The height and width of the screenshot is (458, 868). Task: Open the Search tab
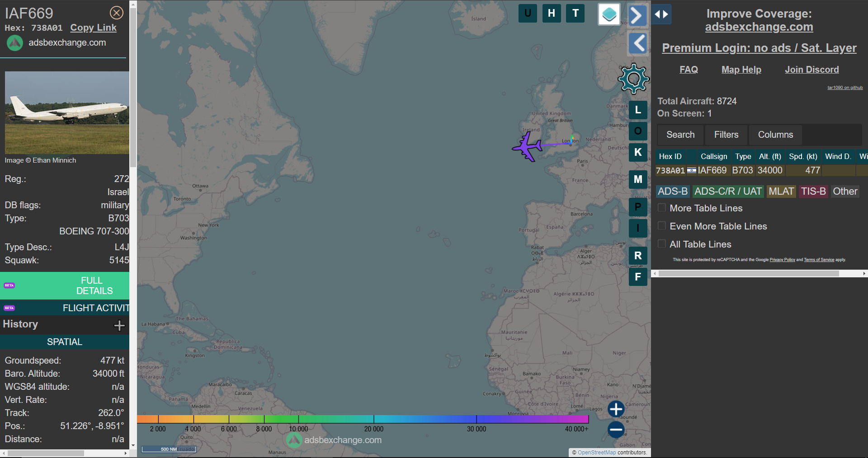[680, 135]
